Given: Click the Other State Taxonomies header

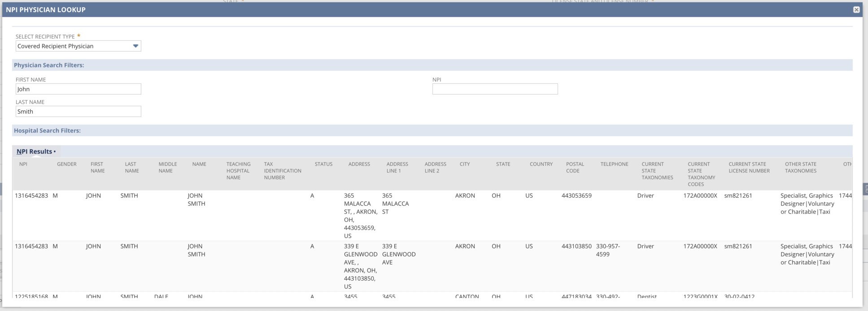Looking at the screenshot, I should (x=800, y=167).
